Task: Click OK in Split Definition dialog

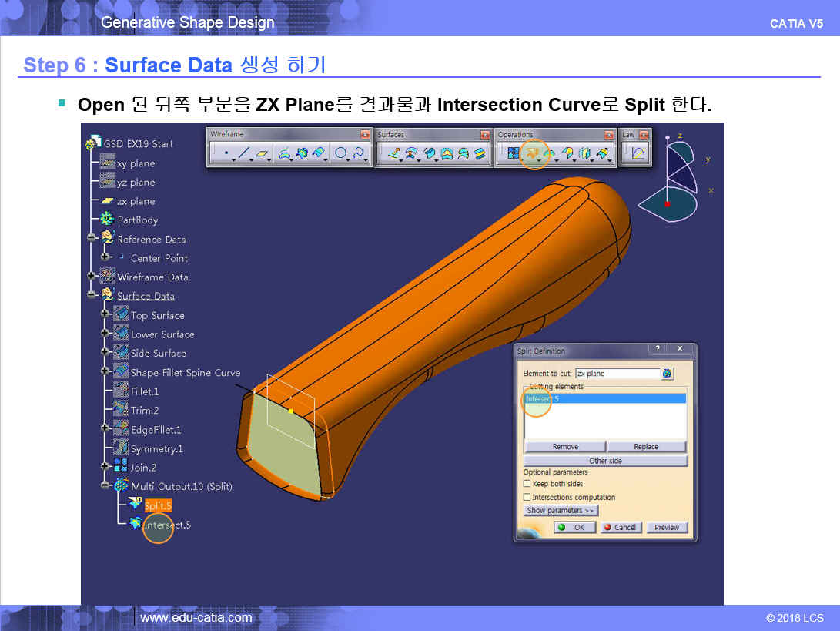Action: click(x=574, y=528)
